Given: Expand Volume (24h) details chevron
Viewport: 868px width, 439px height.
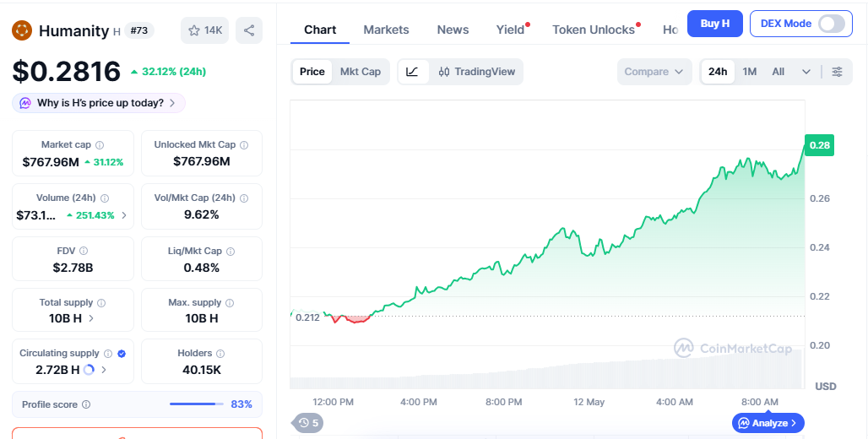Looking at the screenshot, I should point(124,215).
